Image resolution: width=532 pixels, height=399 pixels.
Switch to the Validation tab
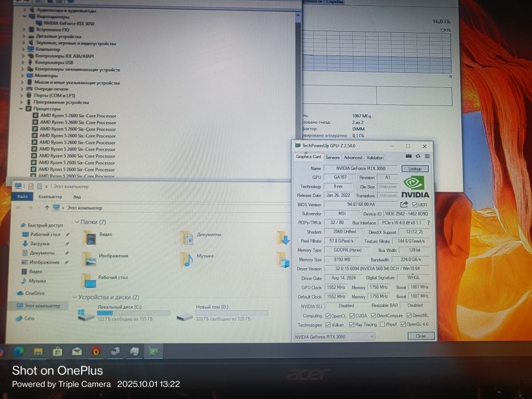click(x=375, y=157)
